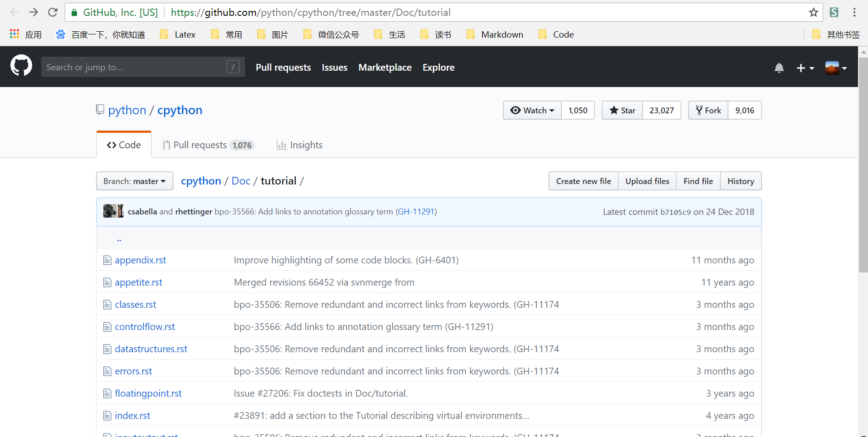The height and width of the screenshot is (437, 868).
Task: Star the cpython repository
Action: coord(622,110)
